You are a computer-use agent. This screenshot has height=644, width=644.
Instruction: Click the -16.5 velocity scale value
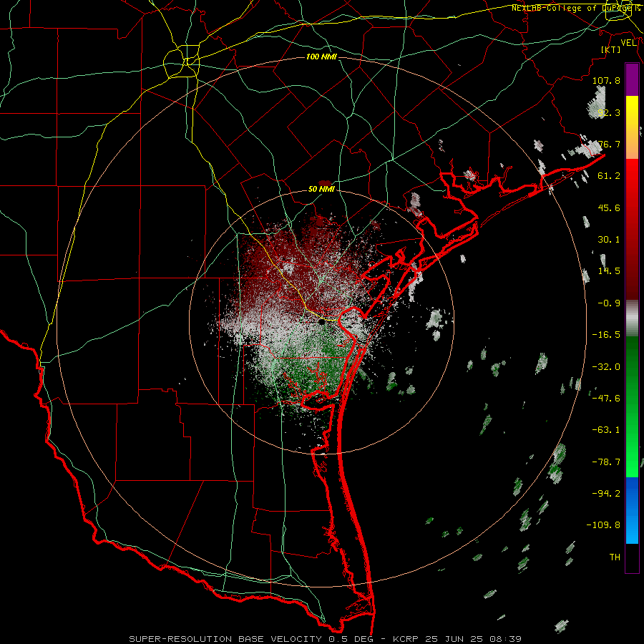click(x=606, y=335)
